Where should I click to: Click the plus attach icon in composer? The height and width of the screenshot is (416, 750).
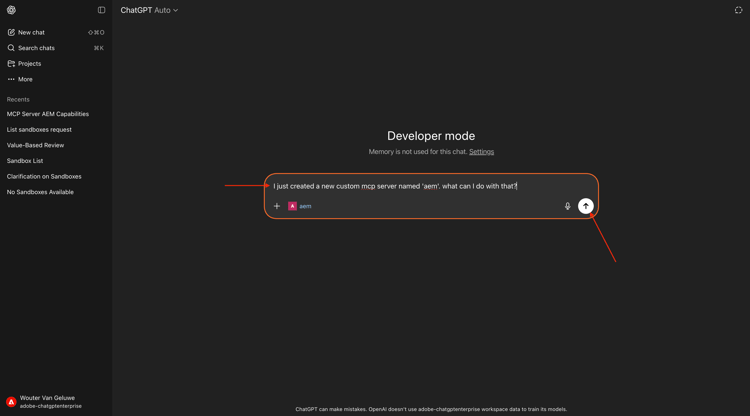(276, 206)
